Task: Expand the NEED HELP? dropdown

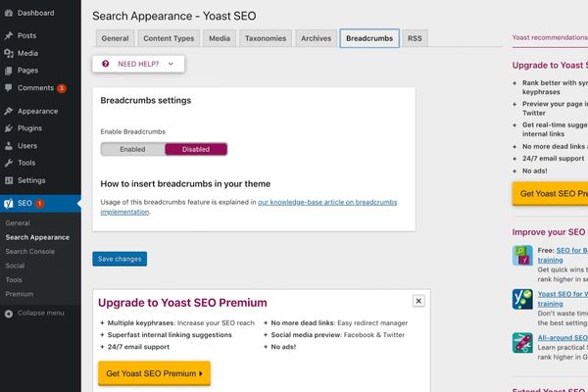Action: [x=138, y=64]
